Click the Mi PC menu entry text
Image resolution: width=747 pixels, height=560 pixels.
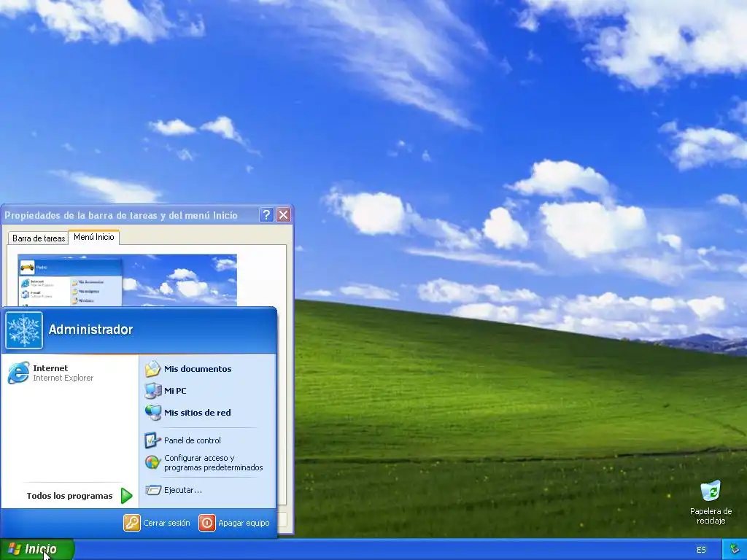175,391
